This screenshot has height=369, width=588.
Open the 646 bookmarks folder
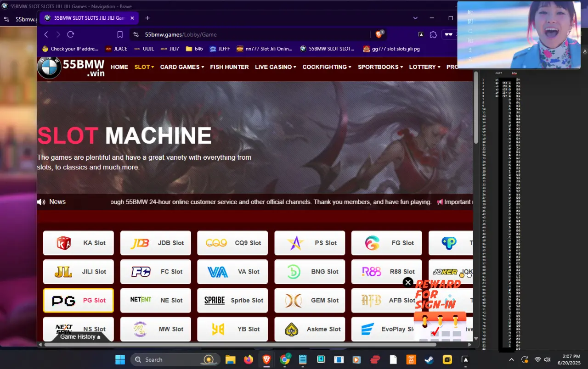point(194,49)
